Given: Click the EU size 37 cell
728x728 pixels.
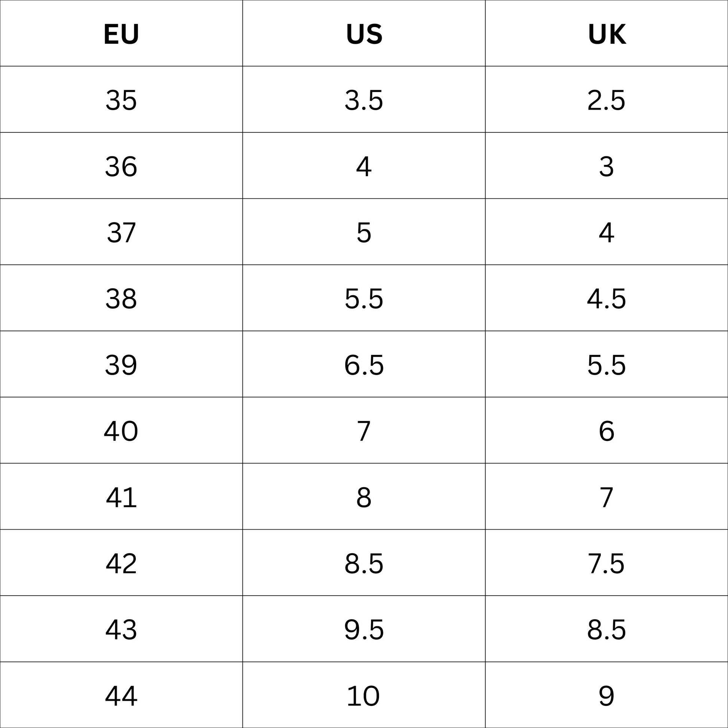Looking at the screenshot, I should pyautogui.click(x=121, y=232).
